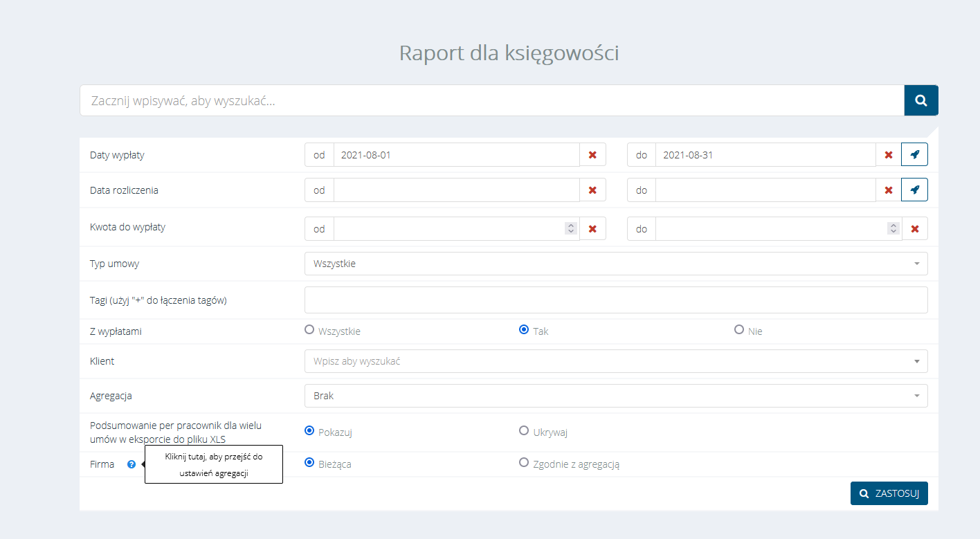Select 'Wszystkie' for Z wypłatami
The image size is (980, 539).
[309, 330]
